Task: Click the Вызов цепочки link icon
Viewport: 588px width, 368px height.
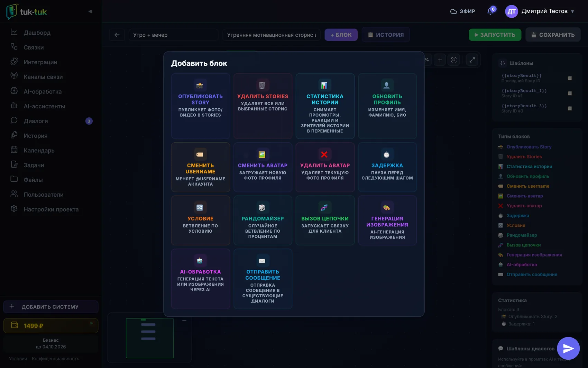Action: (324, 208)
